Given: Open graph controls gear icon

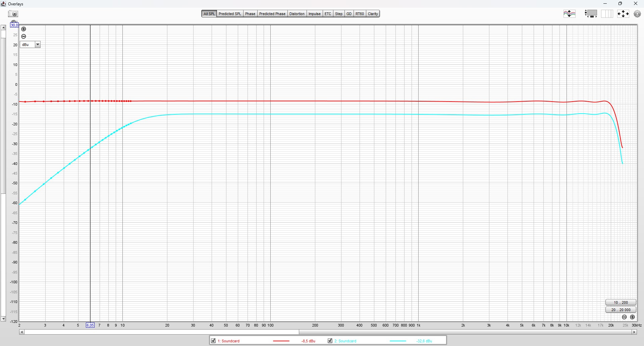Looking at the screenshot, I should [637, 14].
